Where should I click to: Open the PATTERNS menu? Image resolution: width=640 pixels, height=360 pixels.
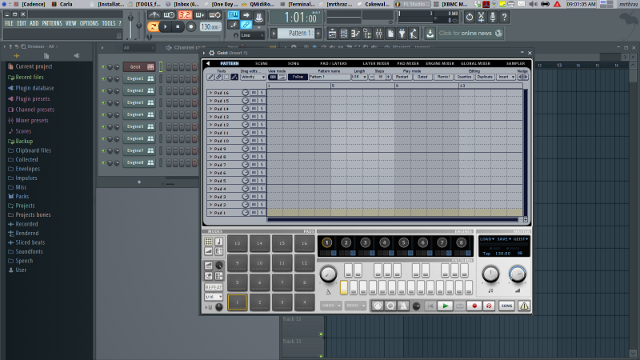pyautogui.click(x=52, y=23)
